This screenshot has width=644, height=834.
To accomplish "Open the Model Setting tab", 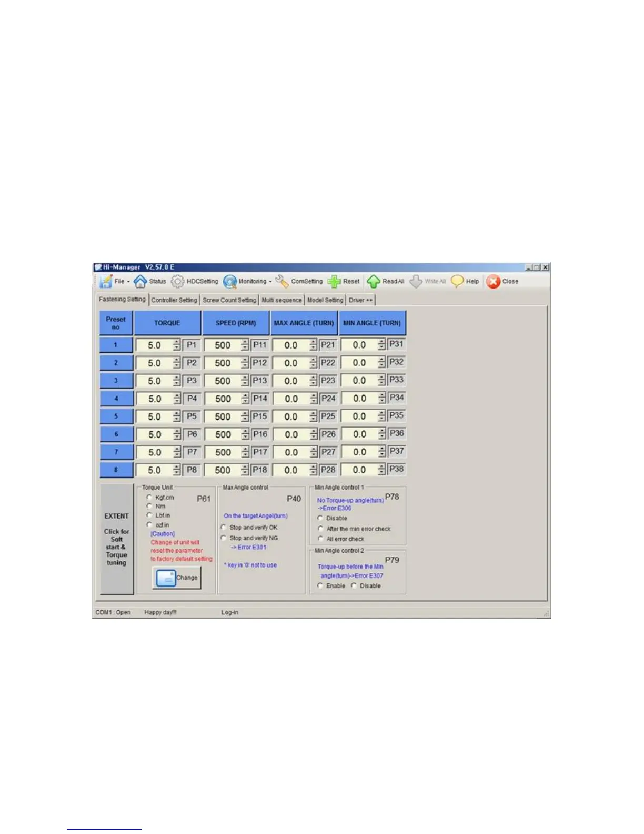I will (x=325, y=300).
